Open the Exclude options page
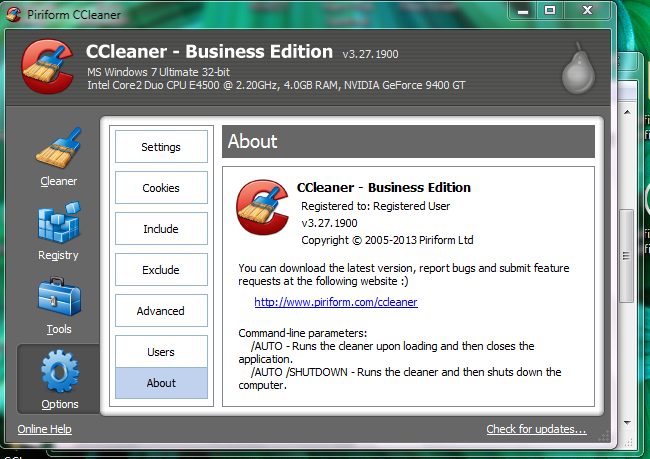 [161, 270]
